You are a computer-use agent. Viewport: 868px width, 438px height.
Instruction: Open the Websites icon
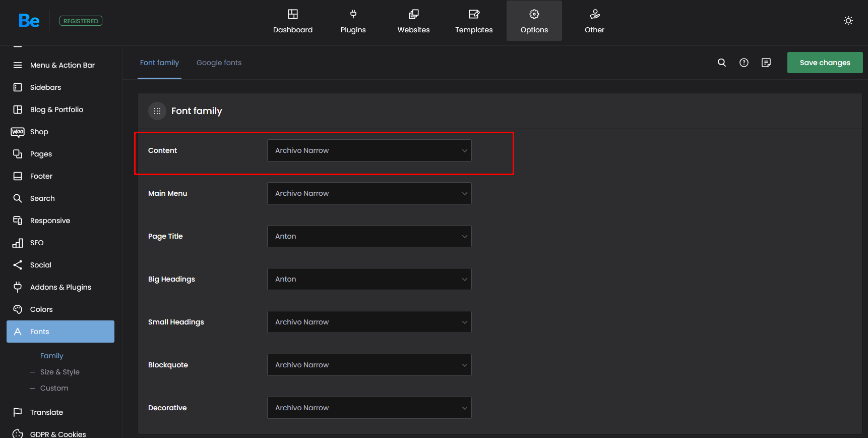coord(414,14)
